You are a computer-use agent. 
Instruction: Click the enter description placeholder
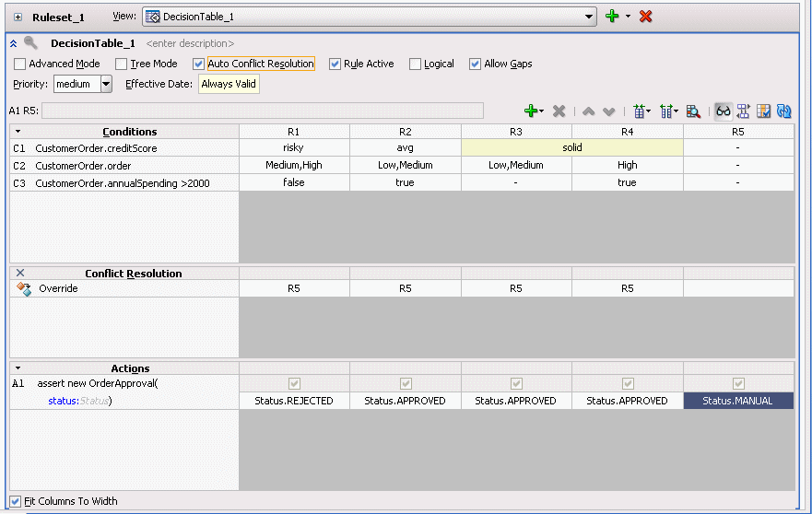point(190,43)
